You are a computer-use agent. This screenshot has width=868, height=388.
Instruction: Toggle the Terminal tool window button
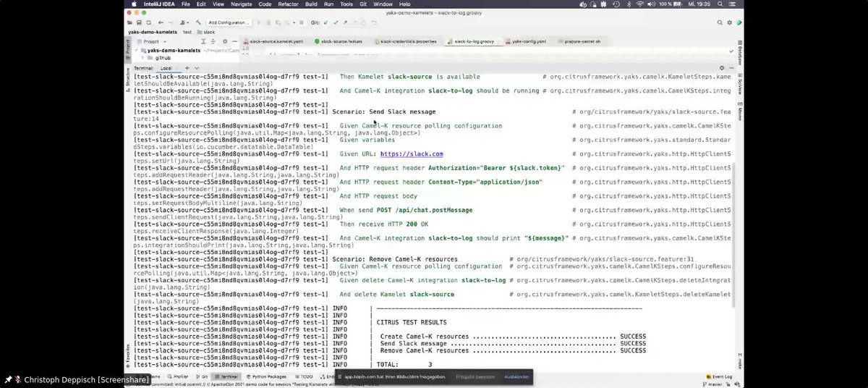point(228,377)
